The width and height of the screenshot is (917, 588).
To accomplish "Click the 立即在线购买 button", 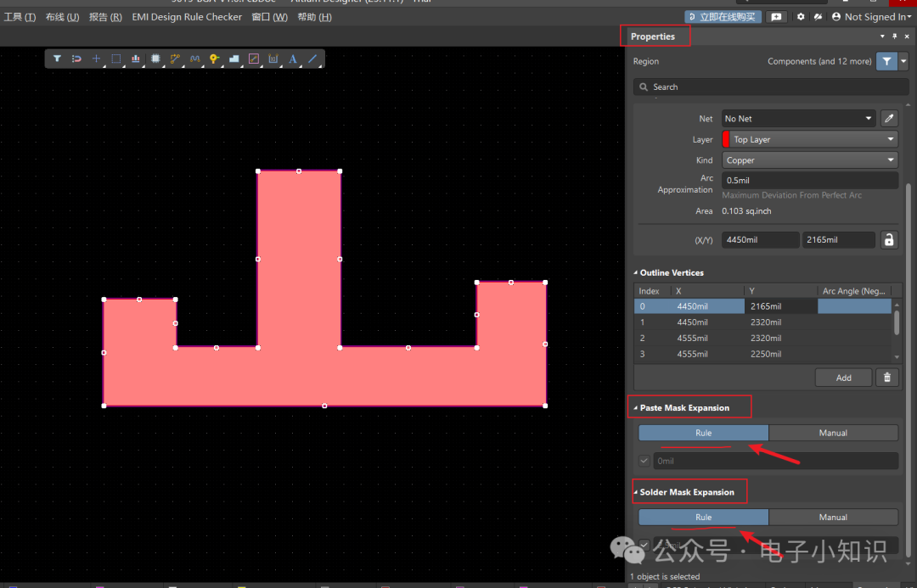I will click(723, 17).
